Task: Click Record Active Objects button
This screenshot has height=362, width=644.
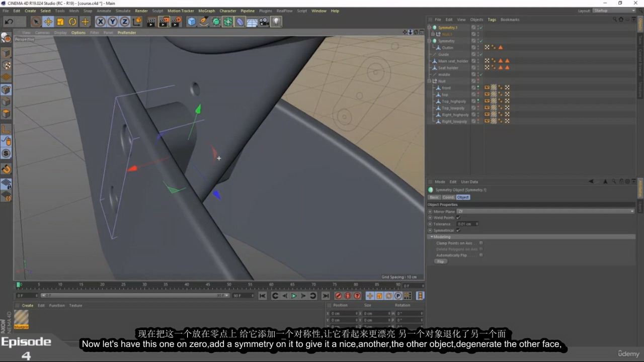Action: [x=339, y=296]
